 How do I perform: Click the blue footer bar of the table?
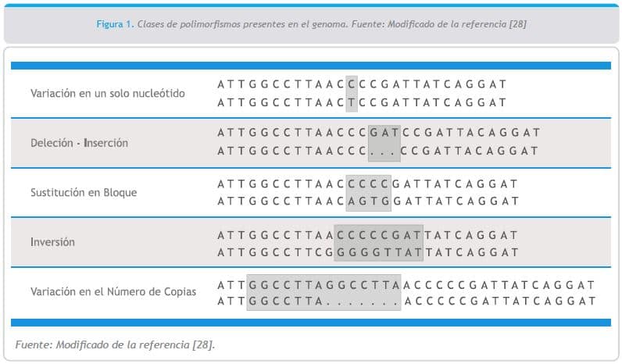click(311, 322)
